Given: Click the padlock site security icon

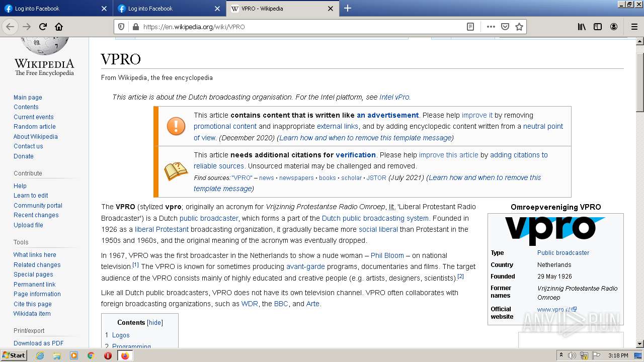Looking at the screenshot, I should (x=135, y=27).
